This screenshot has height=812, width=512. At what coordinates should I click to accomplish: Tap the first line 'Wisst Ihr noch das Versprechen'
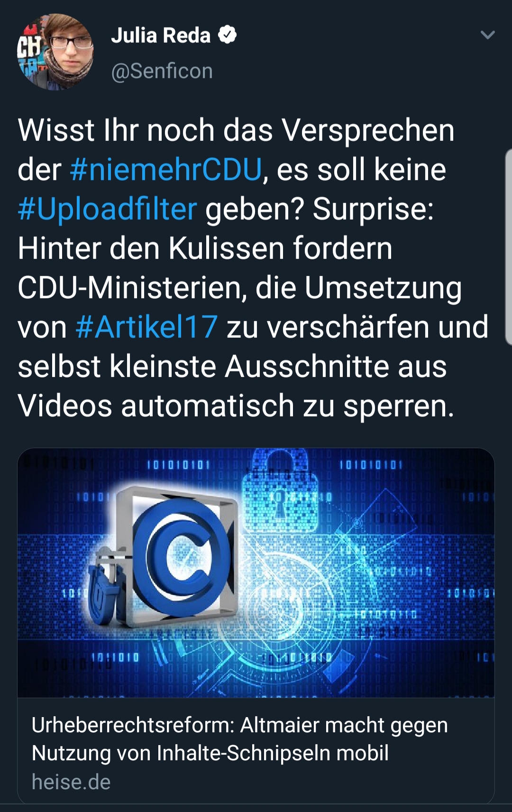(x=236, y=130)
